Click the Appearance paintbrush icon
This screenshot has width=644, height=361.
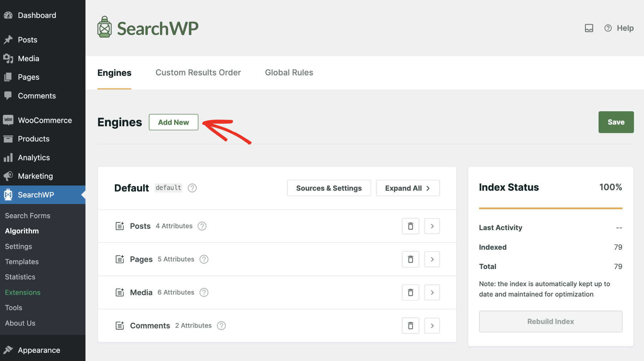click(8, 350)
